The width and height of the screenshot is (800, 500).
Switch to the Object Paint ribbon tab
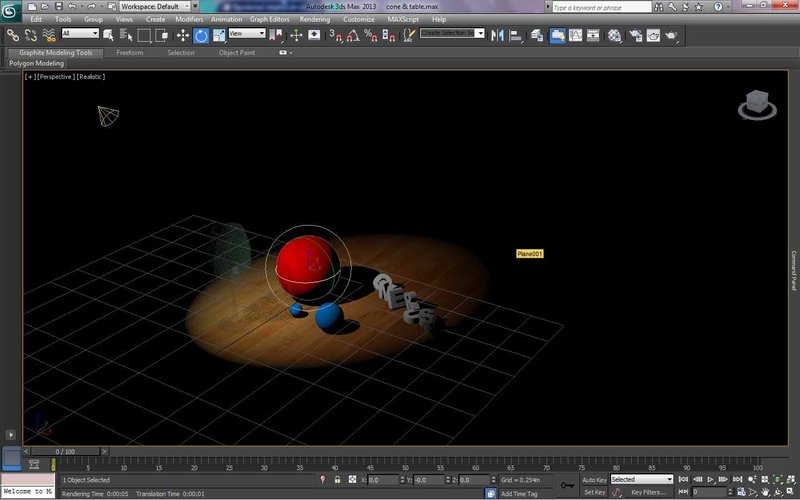click(237, 53)
